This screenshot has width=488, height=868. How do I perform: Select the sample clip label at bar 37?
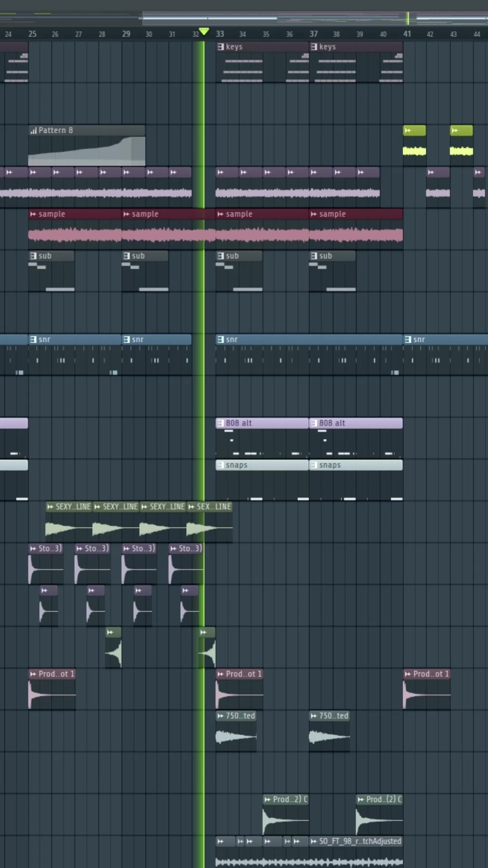333,214
